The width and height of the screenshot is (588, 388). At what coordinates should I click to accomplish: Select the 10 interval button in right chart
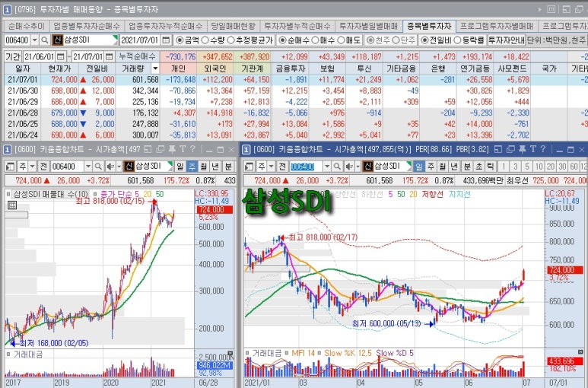coord(539,166)
